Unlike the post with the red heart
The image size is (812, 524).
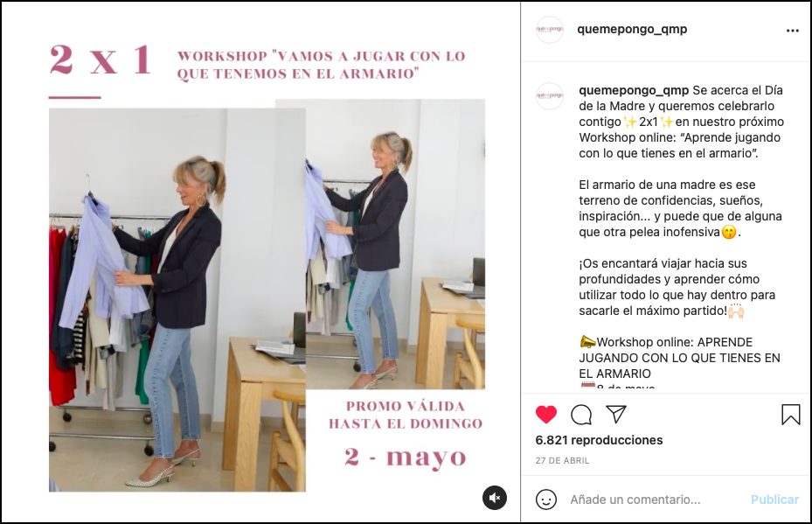[545, 415]
